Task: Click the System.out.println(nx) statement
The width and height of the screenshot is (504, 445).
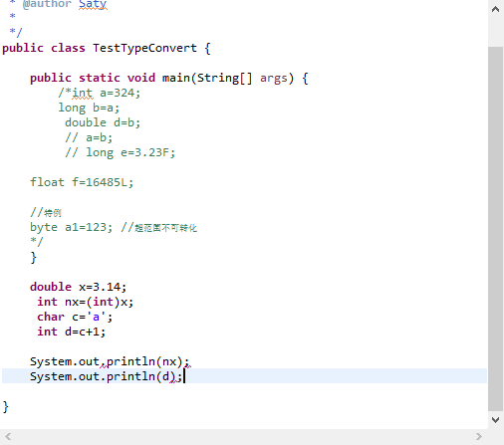Action: (x=110, y=361)
